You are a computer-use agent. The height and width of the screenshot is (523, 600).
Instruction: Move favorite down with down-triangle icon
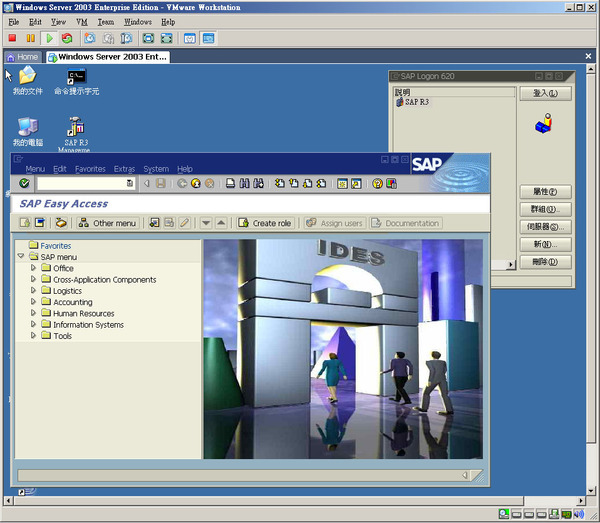pos(206,223)
